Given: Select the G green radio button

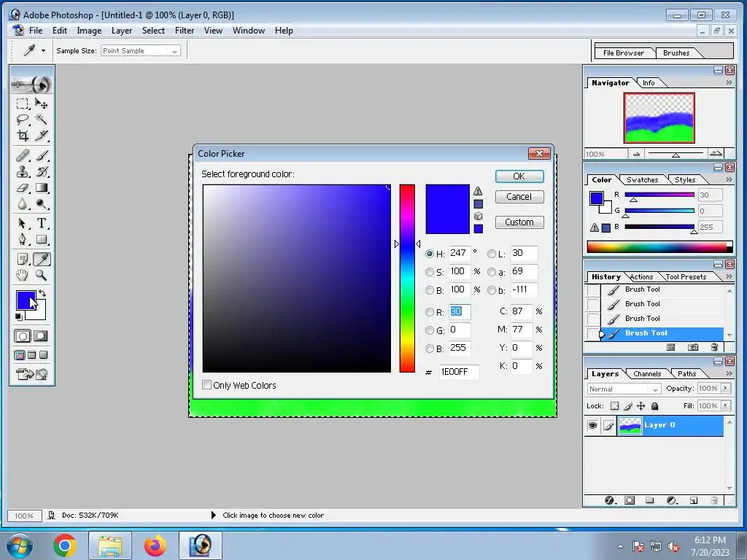Looking at the screenshot, I should [x=429, y=330].
